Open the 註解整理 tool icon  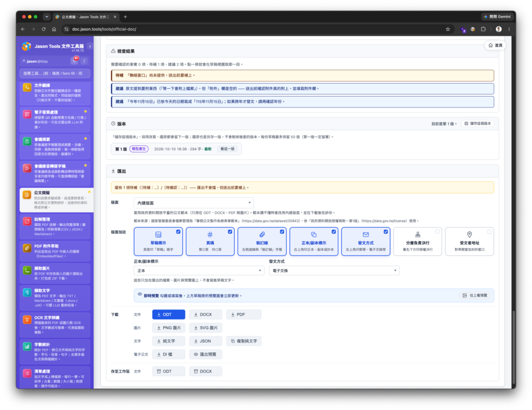click(27, 221)
